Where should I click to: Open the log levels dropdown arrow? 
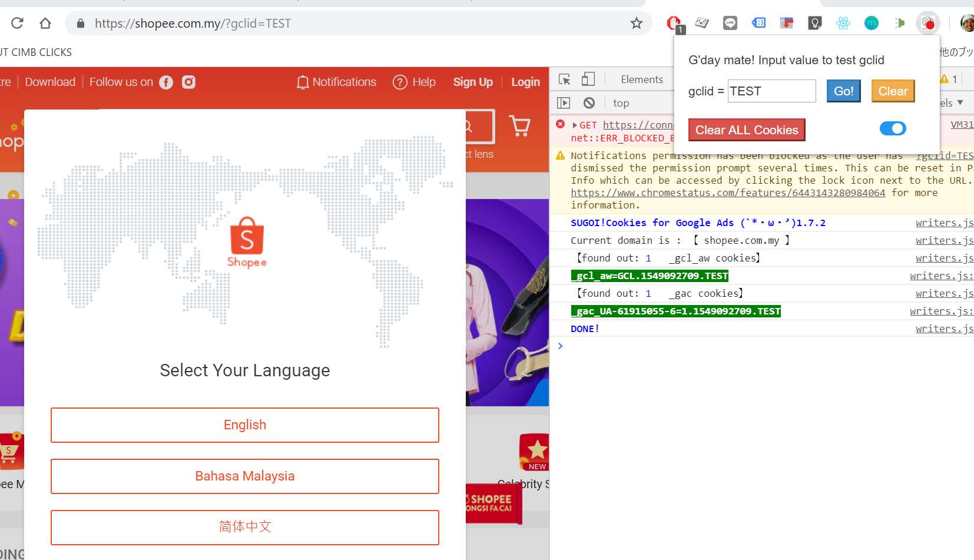[x=960, y=102]
